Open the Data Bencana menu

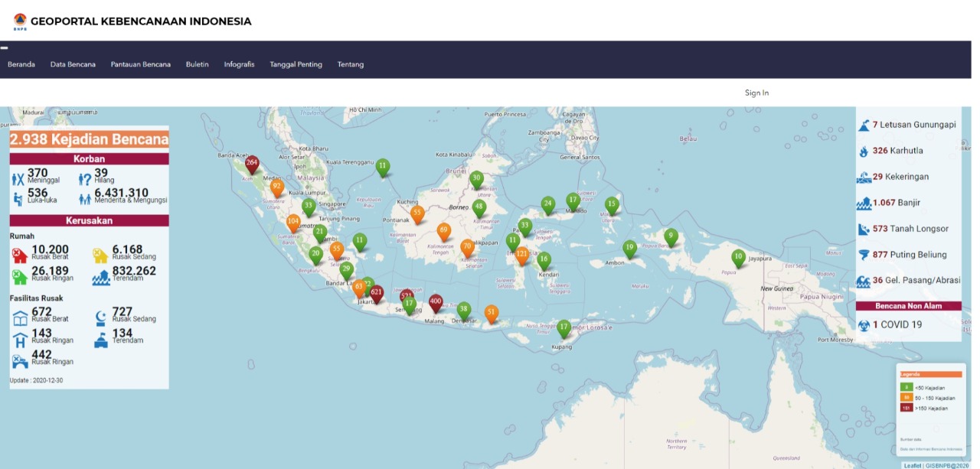click(x=73, y=64)
